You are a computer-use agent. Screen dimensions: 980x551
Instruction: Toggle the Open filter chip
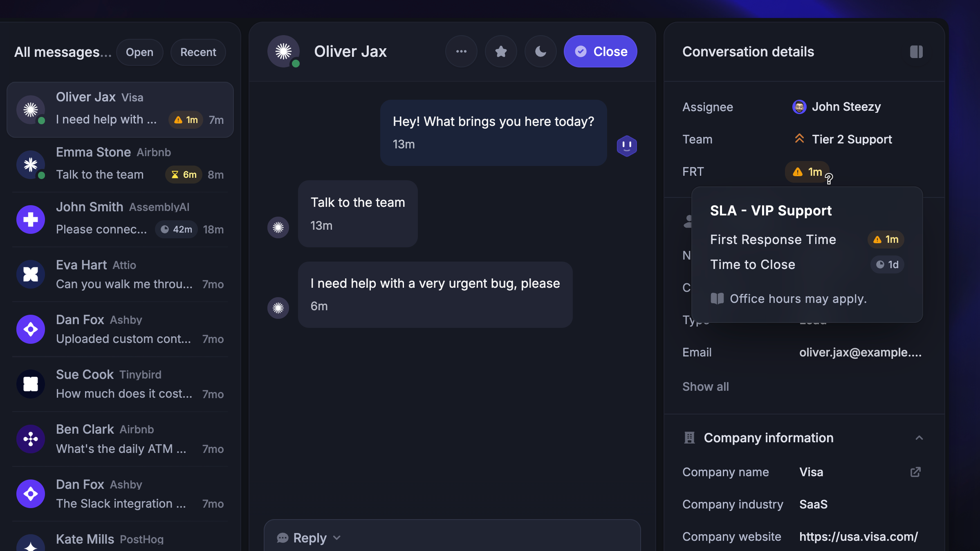pyautogui.click(x=139, y=52)
